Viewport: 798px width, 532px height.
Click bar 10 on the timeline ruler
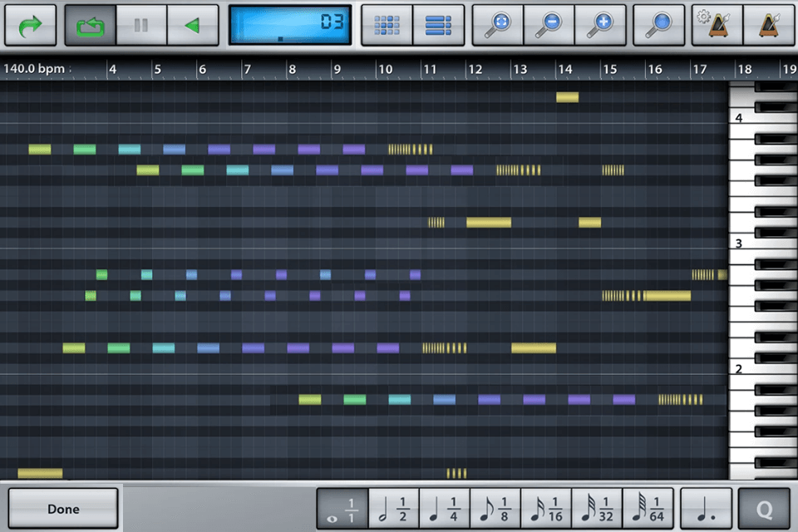coord(385,69)
